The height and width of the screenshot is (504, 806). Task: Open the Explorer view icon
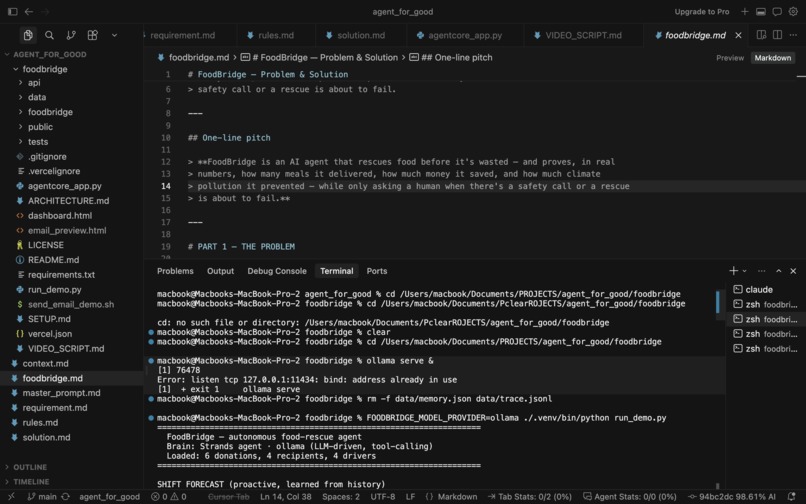28,35
